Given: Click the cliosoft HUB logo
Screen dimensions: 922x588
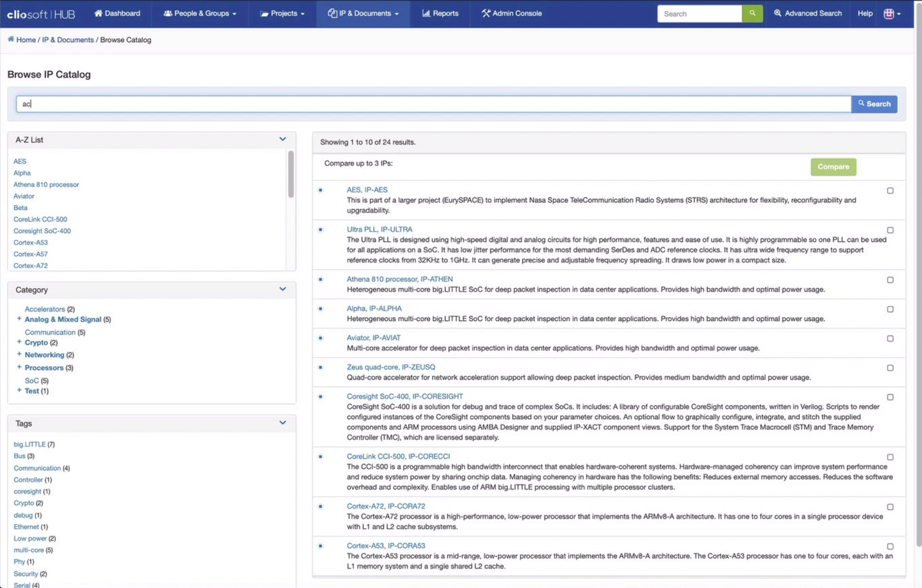Looking at the screenshot, I should [41, 14].
